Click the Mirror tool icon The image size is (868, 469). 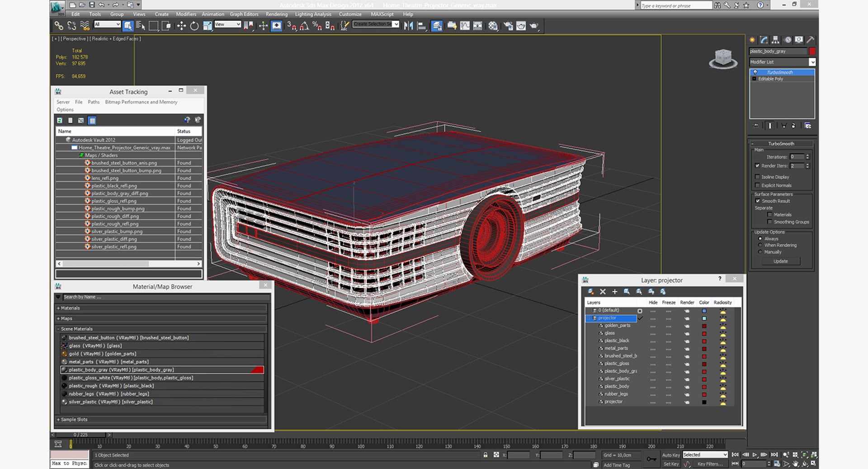(x=408, y=26)
